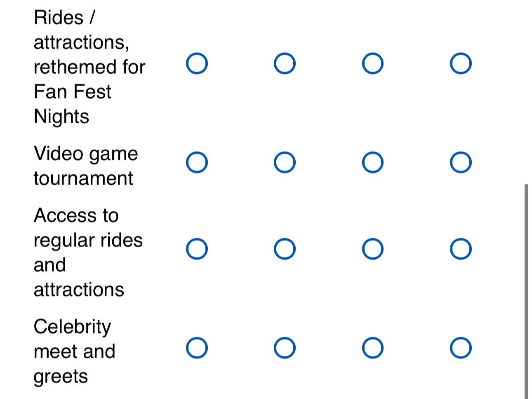The height and width of the screenshot is (399, 532).
Task: Pick first radio option for Access to regular rides
Action: (197, 249)
